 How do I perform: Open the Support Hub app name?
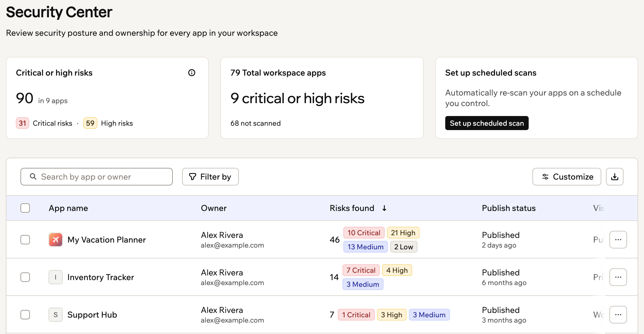pos(92,315)
